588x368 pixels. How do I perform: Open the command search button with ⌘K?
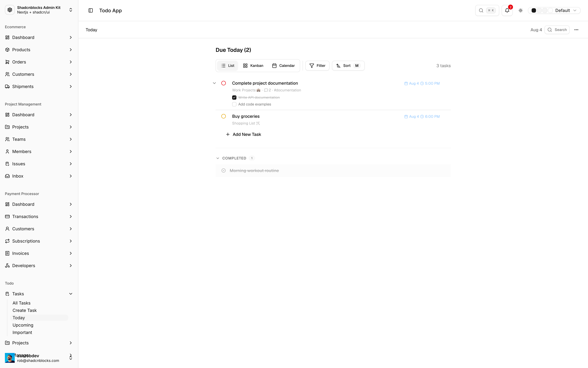coord(487,10)
